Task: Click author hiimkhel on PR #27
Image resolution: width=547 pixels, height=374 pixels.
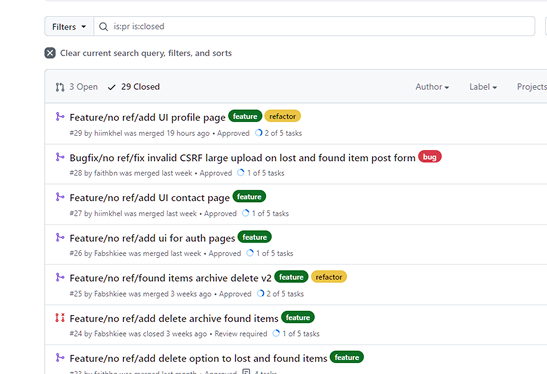Action: (108, 214)
